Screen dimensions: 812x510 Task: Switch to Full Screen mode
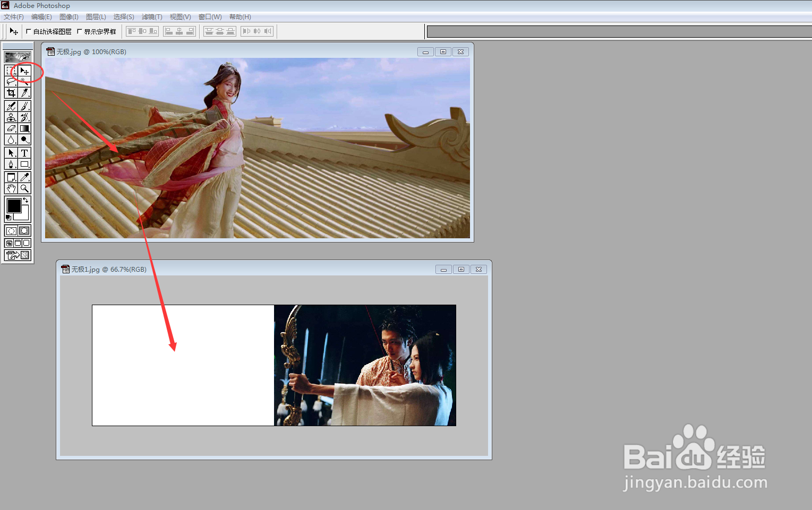[27, 243]
